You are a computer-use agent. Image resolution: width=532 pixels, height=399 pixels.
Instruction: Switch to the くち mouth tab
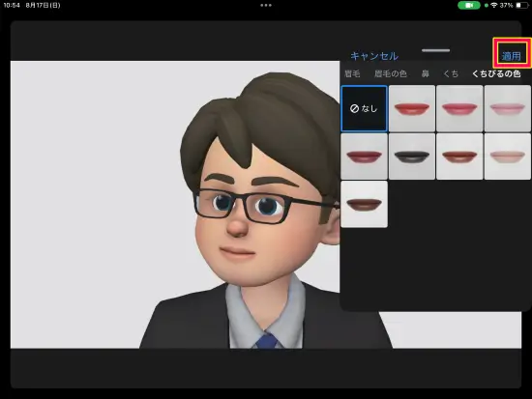451,73
